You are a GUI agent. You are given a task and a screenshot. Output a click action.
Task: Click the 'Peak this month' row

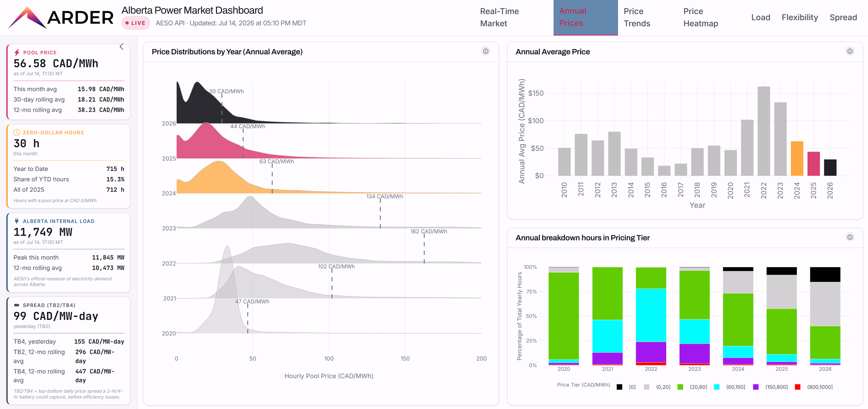(x=69, y=257)
